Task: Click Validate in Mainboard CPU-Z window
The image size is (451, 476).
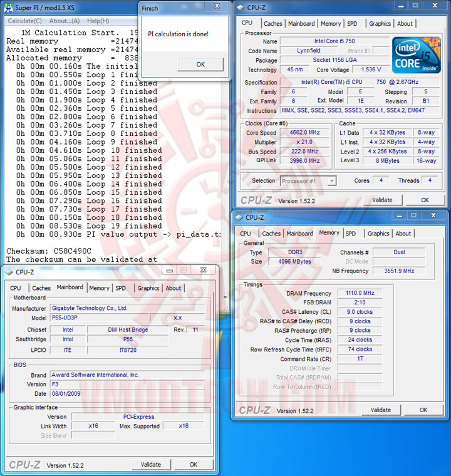Action: coord(151,465)
